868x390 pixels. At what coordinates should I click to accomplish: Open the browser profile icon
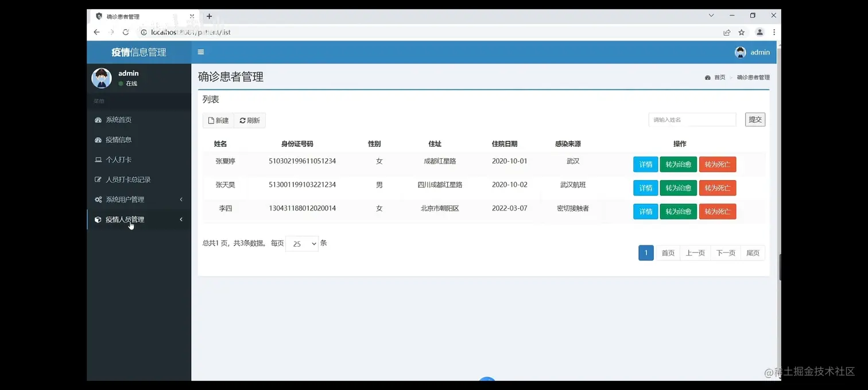point(759,32)
